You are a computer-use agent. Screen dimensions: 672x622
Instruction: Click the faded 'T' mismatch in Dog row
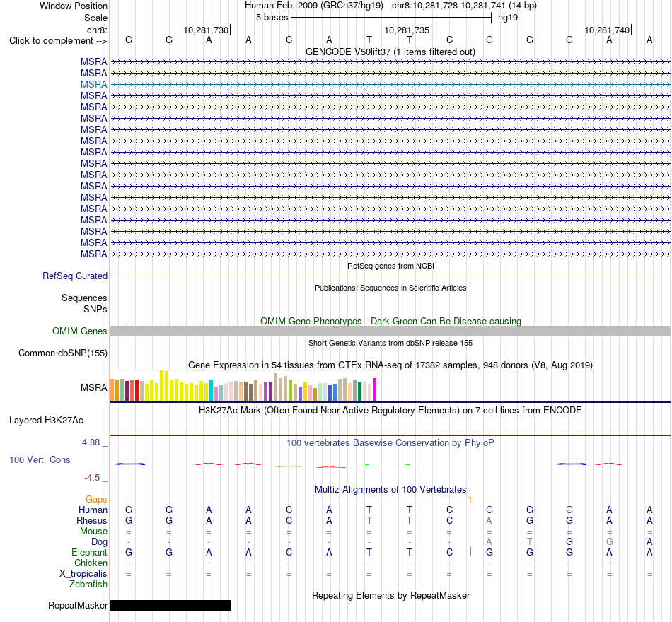[x=530, y=542]
